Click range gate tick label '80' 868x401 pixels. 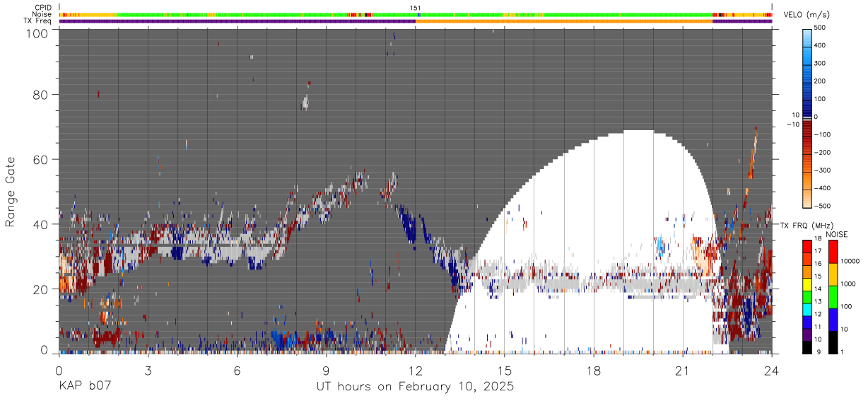[x=42, y=95]
